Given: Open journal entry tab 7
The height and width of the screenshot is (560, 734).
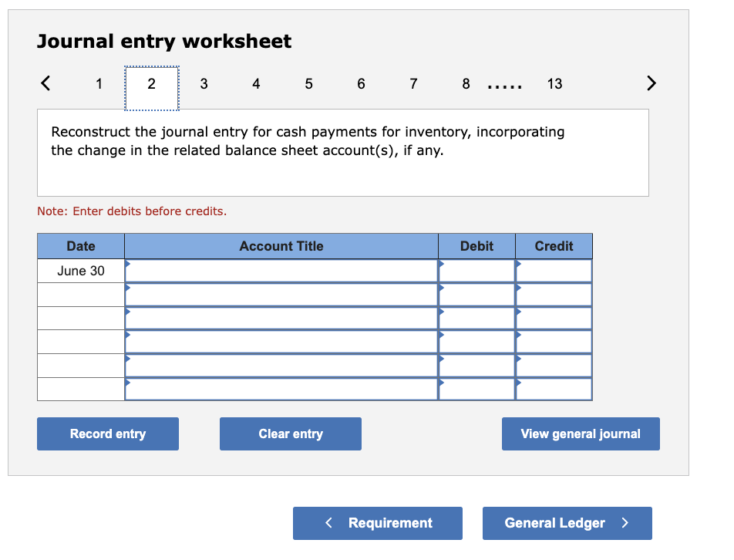Looking at the screenshot, I should [x=413, y=84].
